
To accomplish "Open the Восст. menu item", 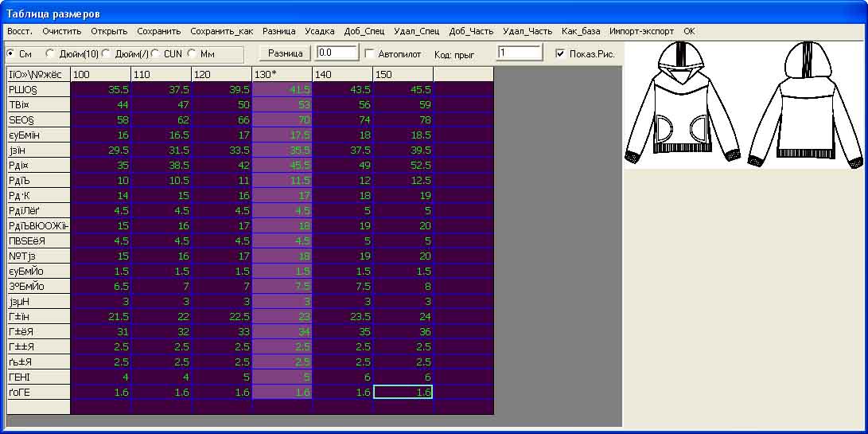I will point(19,32).
